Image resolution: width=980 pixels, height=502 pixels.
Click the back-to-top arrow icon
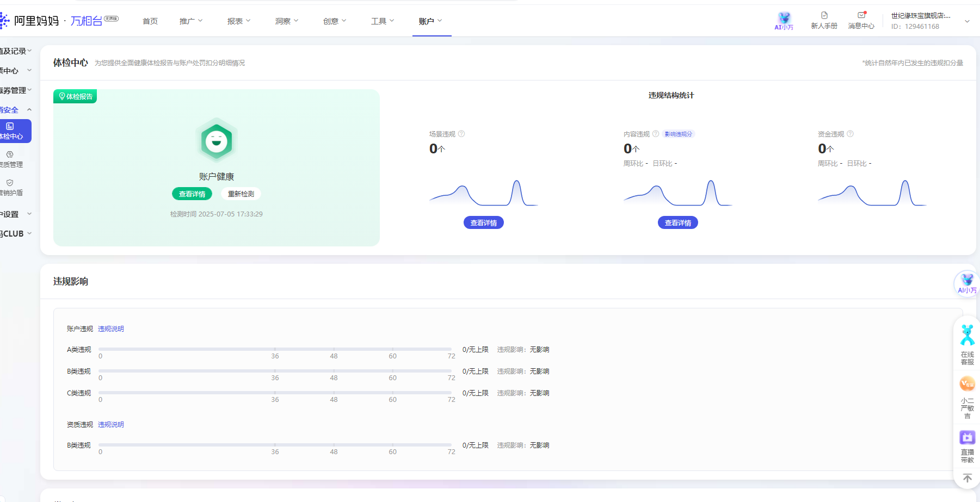pyautogui.click(x=967, y=478)
